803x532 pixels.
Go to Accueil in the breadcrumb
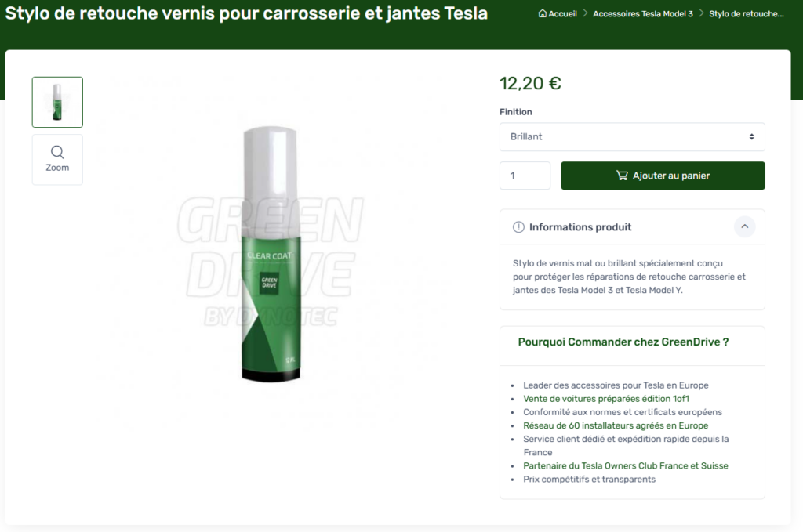pos(562,14)
